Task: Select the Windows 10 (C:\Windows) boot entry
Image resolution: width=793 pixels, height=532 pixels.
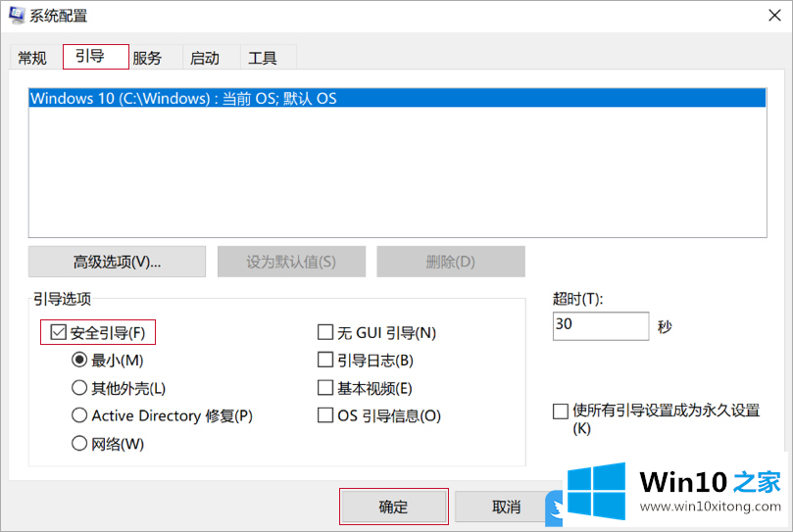Action: click(x=398, y=98)
